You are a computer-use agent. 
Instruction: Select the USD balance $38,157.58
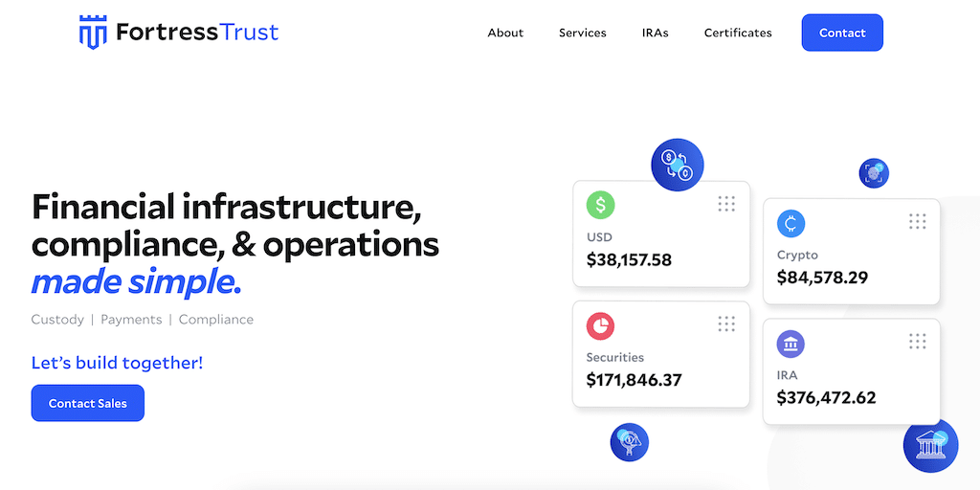pos(629,259)
